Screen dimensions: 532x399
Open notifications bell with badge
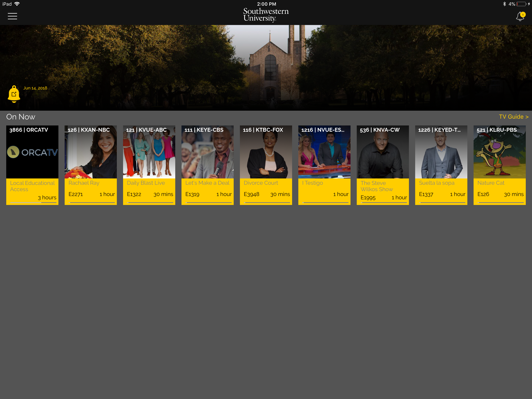(521, 16)
